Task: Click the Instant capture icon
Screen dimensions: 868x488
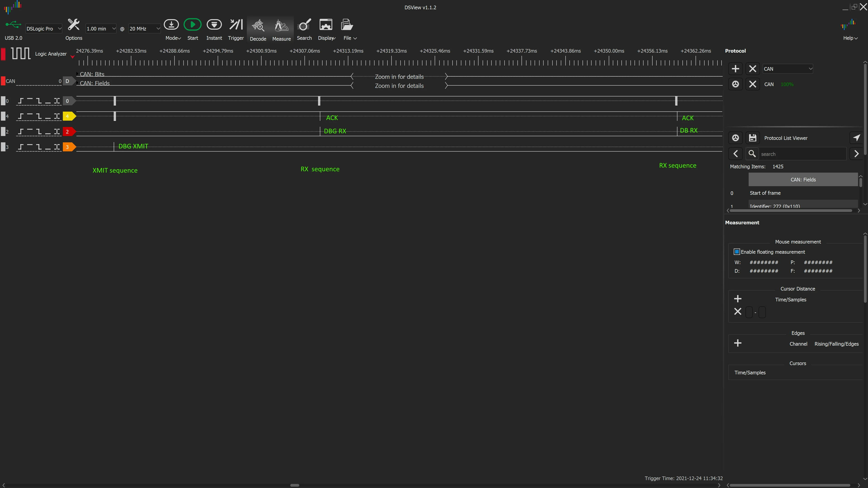Action: [214, 25]
